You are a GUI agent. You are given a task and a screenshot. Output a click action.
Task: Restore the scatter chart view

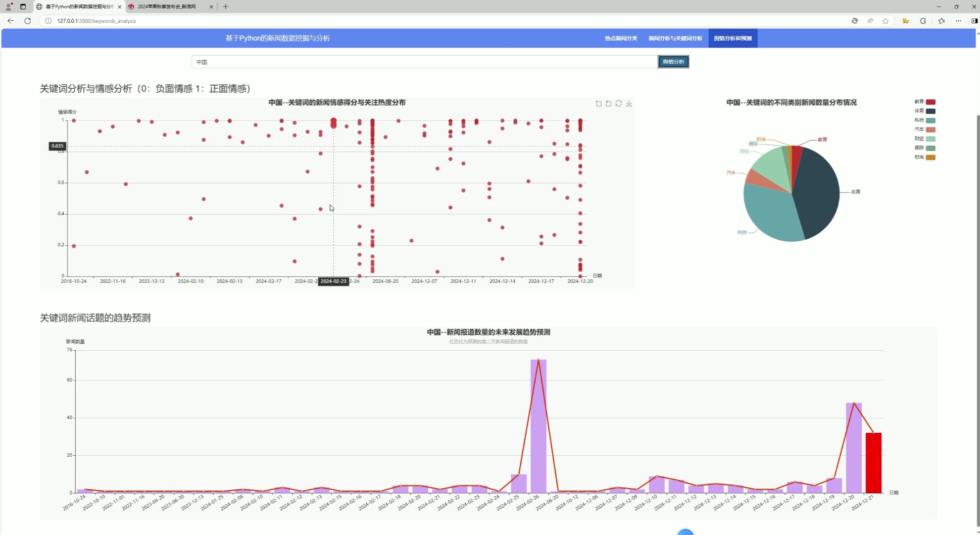619,104
